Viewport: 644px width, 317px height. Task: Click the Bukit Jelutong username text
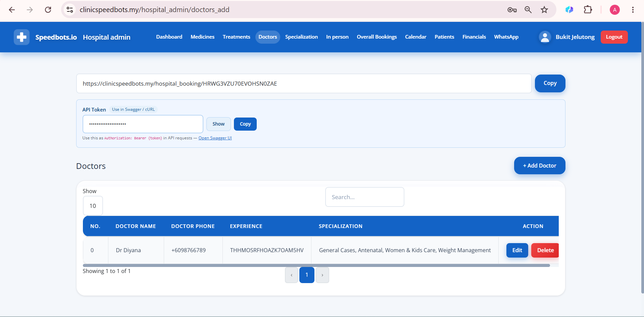575,37
